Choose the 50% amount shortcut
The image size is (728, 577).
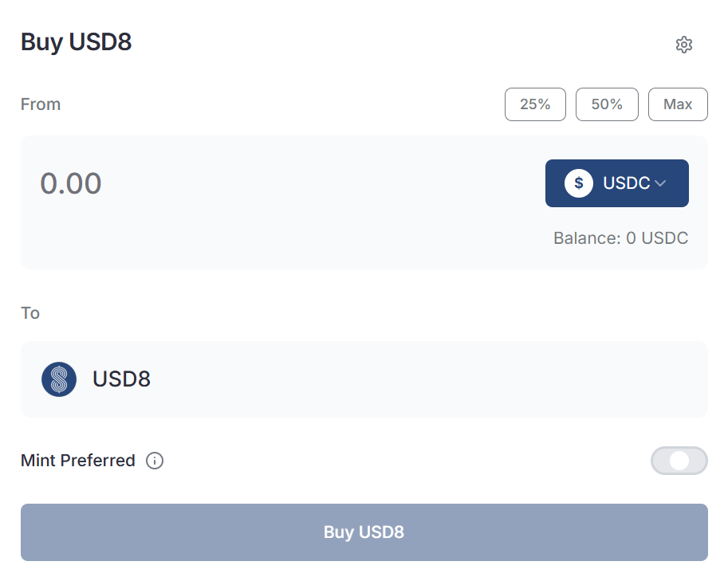[x=607, y=104]
